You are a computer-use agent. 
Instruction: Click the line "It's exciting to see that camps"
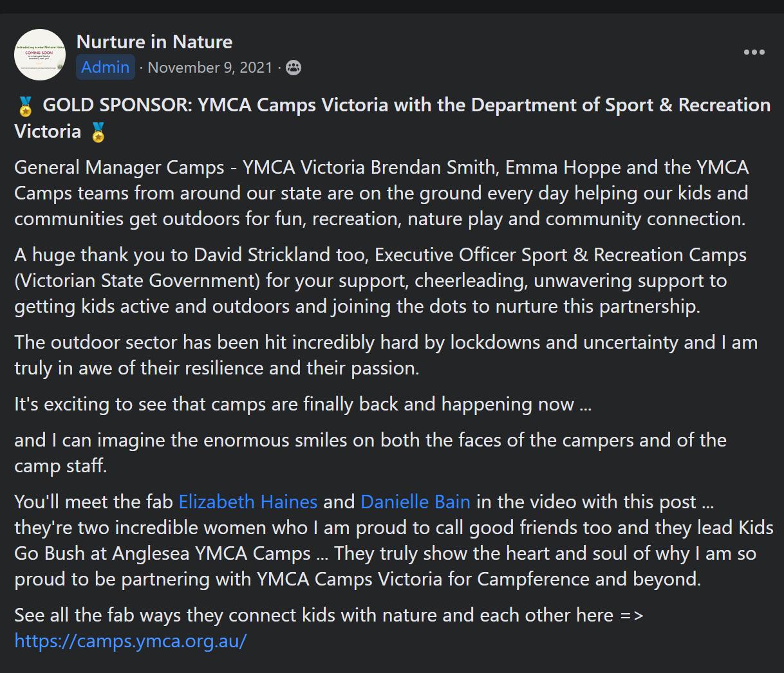click(303, 404)
